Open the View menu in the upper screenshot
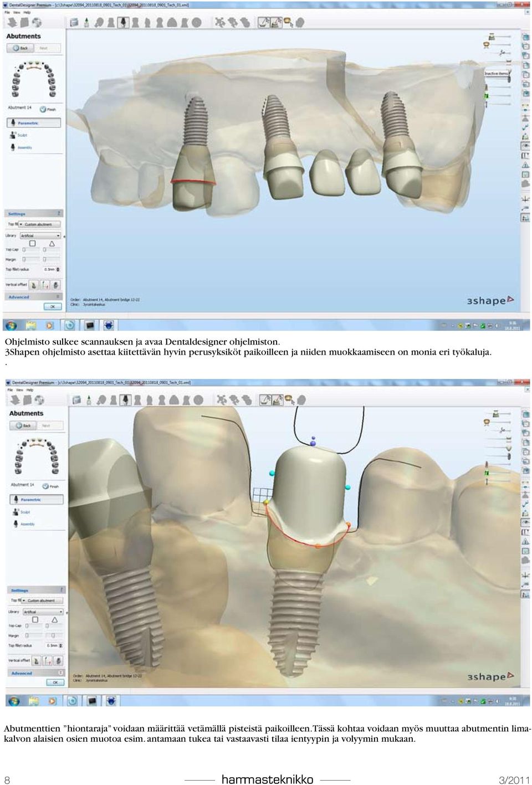The height and width of the screenshot is (785, 532). pyautogui.click(x=17, y=12)
